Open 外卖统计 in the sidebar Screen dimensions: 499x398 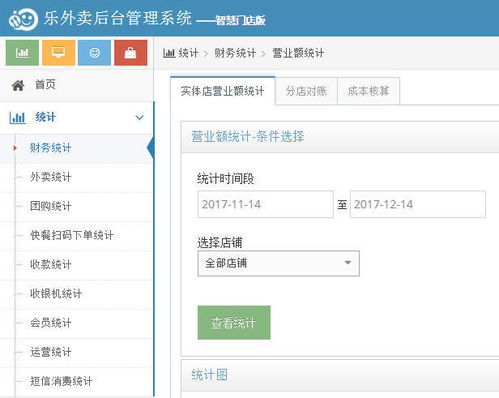[x=77, y=177]
